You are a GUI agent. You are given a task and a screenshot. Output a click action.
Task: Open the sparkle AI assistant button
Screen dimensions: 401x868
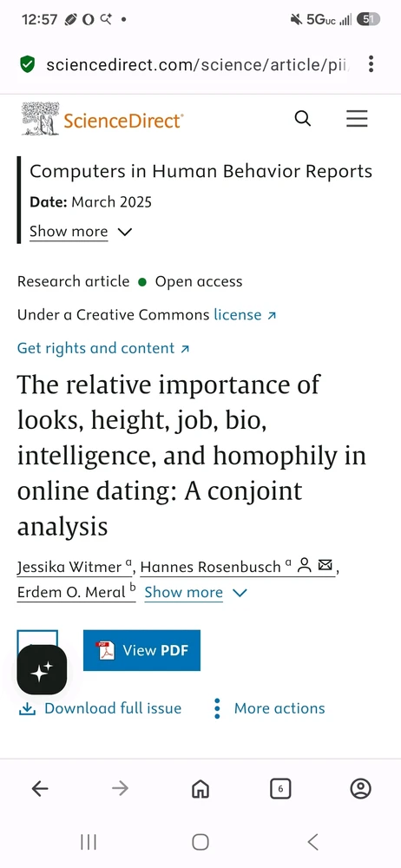click(x=42, y=670)
